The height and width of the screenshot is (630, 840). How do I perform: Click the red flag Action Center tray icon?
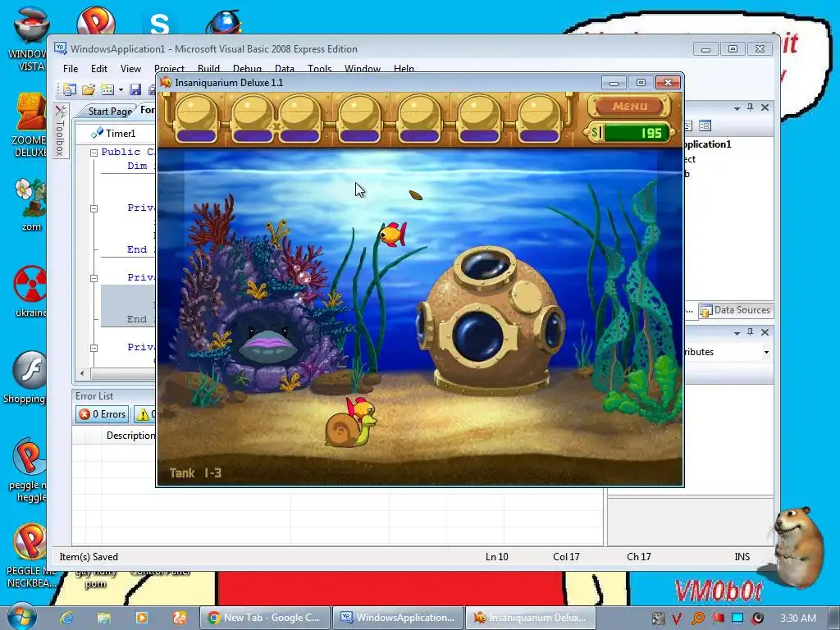718,618
